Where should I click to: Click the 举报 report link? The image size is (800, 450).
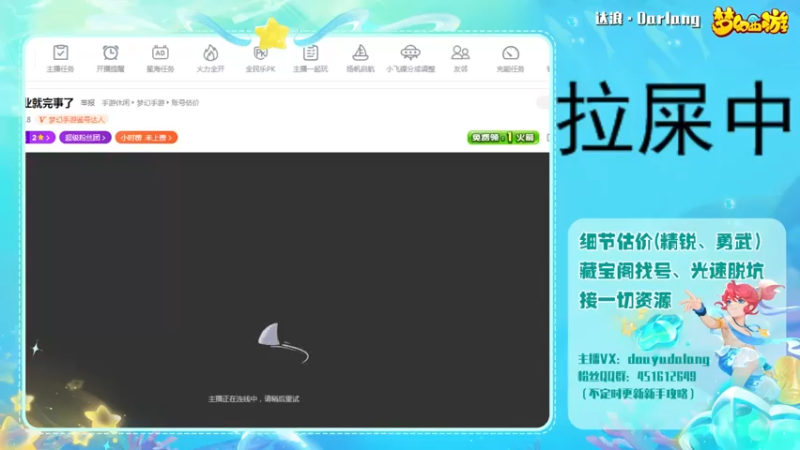pos(88,103)
